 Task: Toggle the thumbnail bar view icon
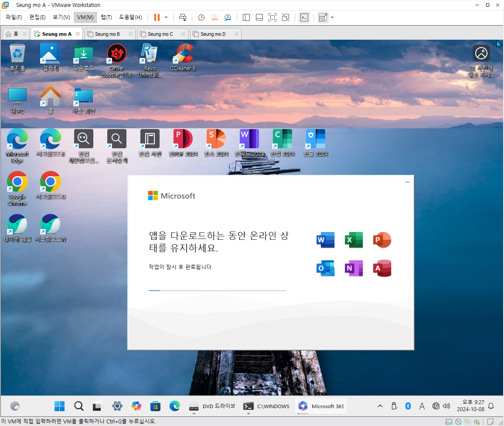[259, 17]
